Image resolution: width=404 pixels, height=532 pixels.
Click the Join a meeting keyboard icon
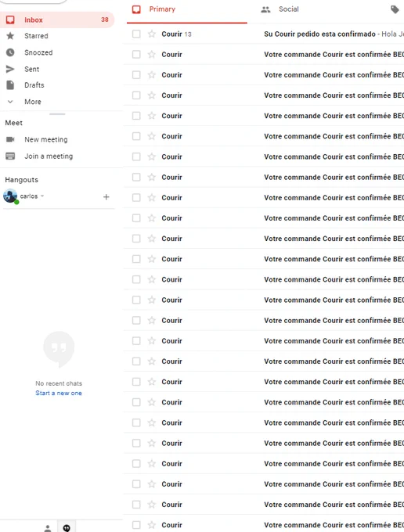(10, 156)
